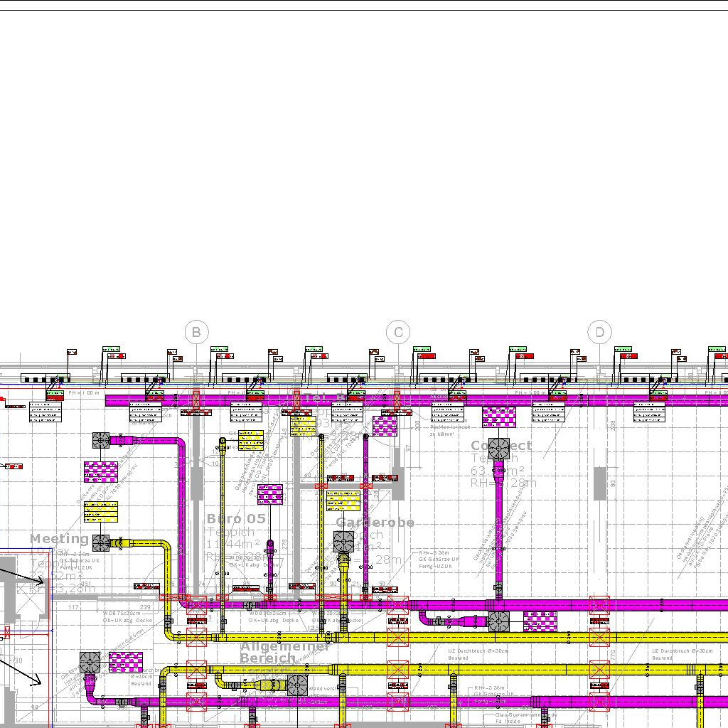Select the Garderobe room label
728x728 pixels.
[375, 523]
